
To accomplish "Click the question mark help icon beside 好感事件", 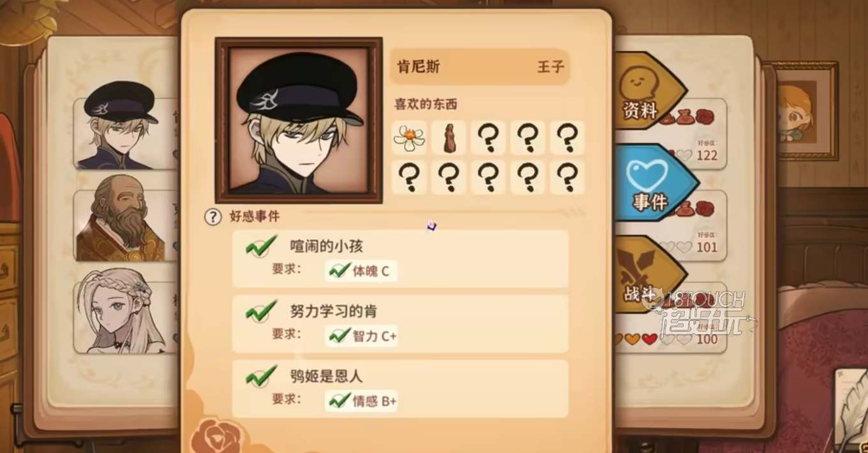I will pos(212,217).
